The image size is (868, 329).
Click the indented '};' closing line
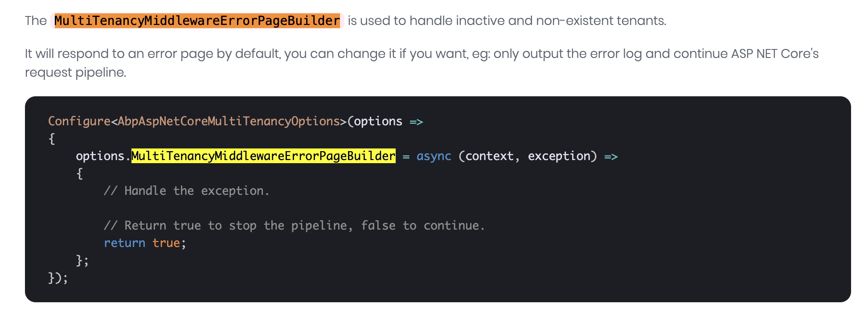coord(82,260)
